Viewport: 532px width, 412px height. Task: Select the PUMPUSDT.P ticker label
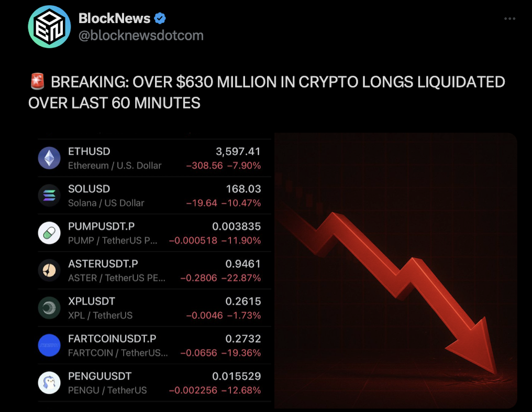coord(101,226)
